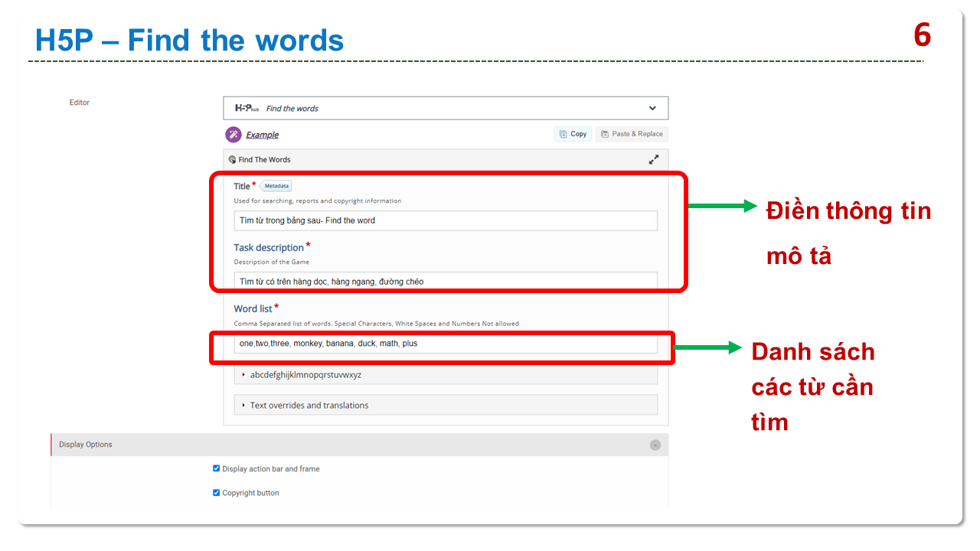Click the Display Options section header
The width and height of the screenshot is (980, 551).
point(86,445)
